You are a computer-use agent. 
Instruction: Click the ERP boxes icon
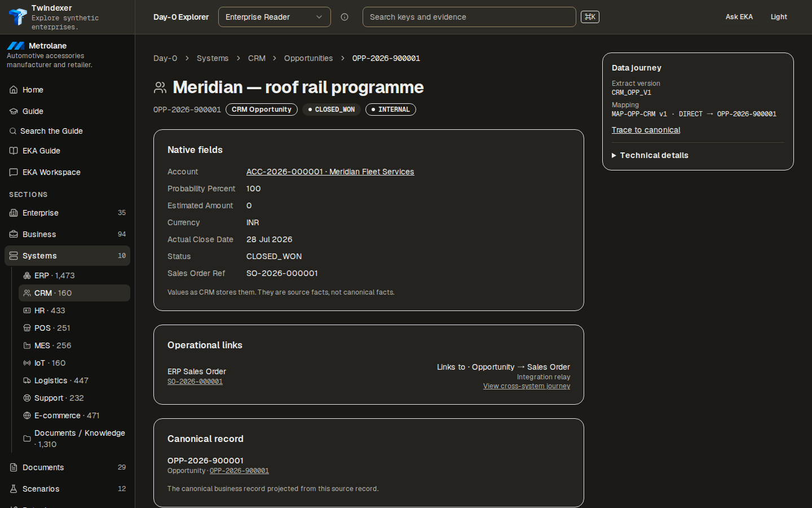pos(27,275)
